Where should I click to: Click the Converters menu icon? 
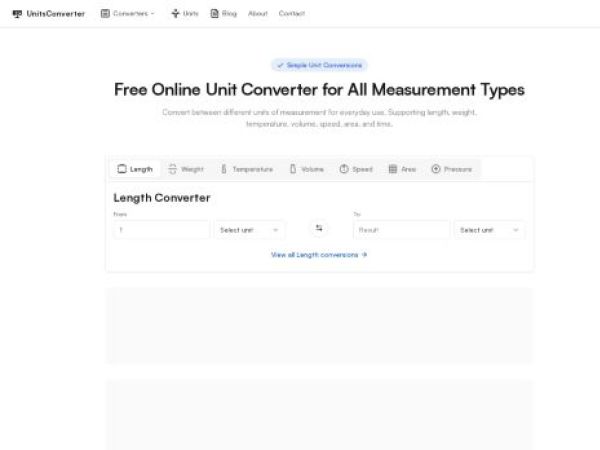(x=105, y=13)
